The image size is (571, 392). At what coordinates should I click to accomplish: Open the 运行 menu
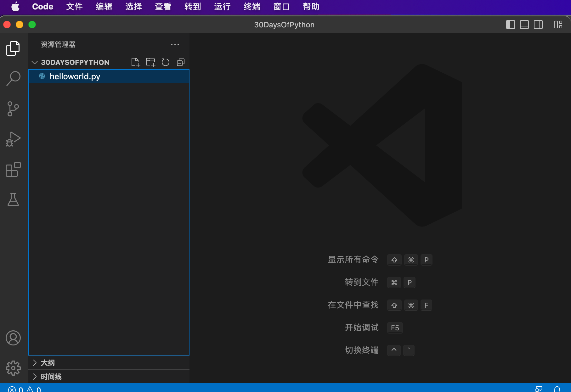tap(222, 7)
